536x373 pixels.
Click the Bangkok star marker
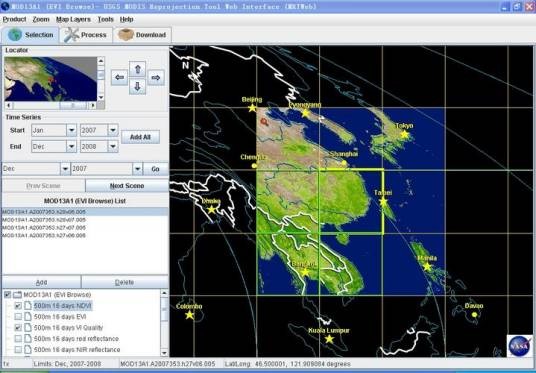click(305, 272)
